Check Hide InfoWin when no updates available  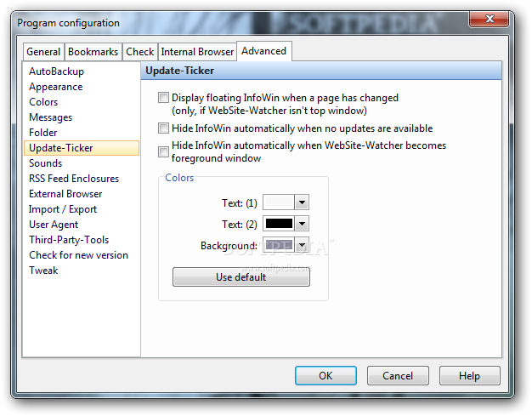tap(163, 128)
